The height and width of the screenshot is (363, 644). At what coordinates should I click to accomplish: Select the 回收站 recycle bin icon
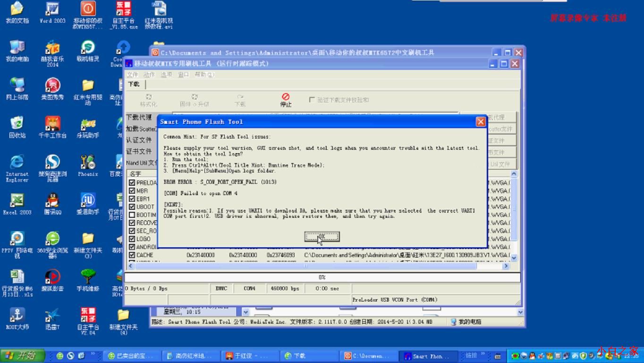click(x=17, y=127)
